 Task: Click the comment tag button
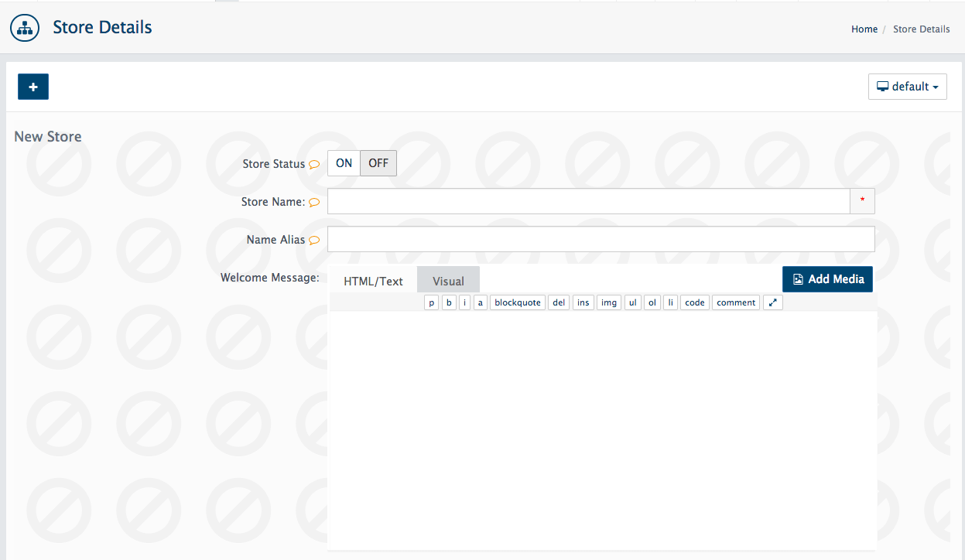pos(736,302)
